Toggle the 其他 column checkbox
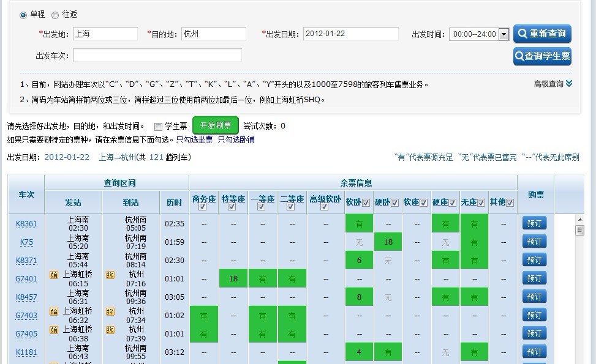The width and height of the screenshot is (596, 364). point(510,202)
